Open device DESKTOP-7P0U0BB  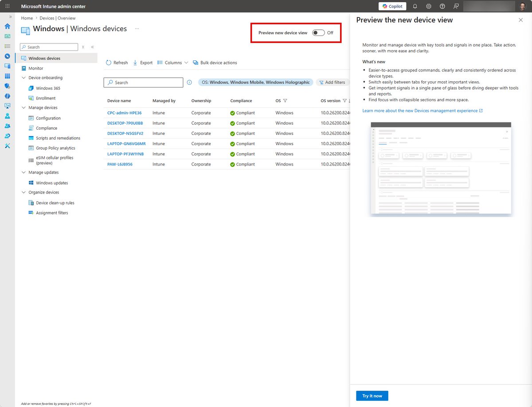tap(125, 123)
